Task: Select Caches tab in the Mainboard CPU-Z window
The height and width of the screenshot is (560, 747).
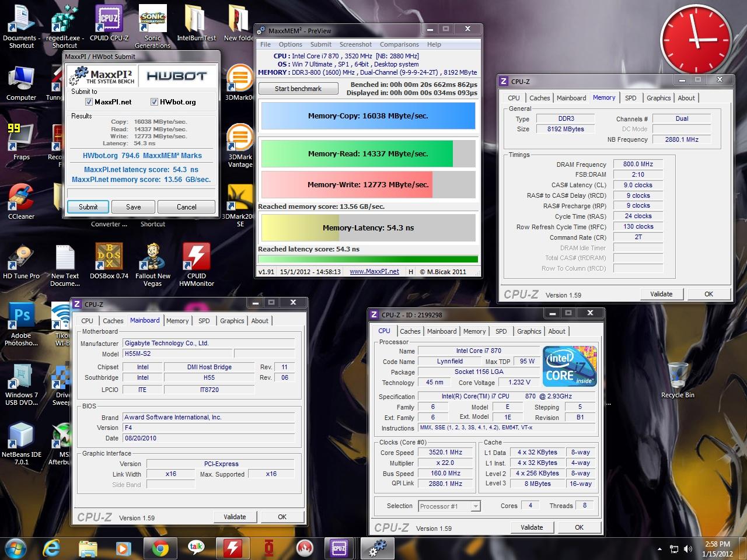Action: click(x=113, y=321)
